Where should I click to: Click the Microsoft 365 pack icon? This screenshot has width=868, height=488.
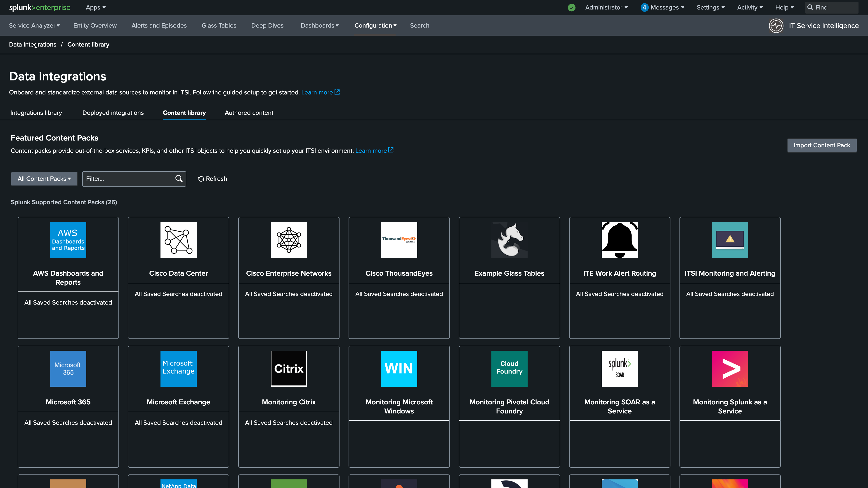tap(68, 368)
